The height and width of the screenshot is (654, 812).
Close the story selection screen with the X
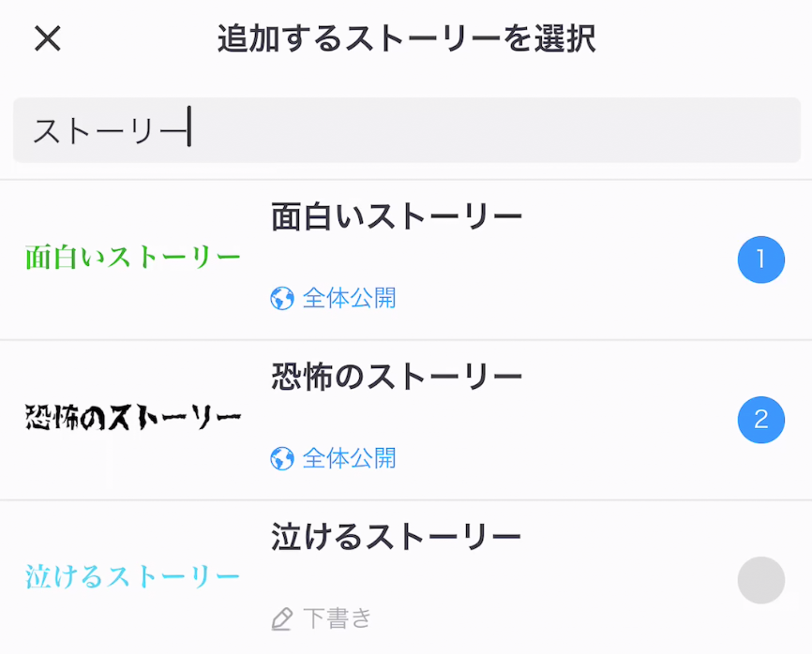[45, 39]
